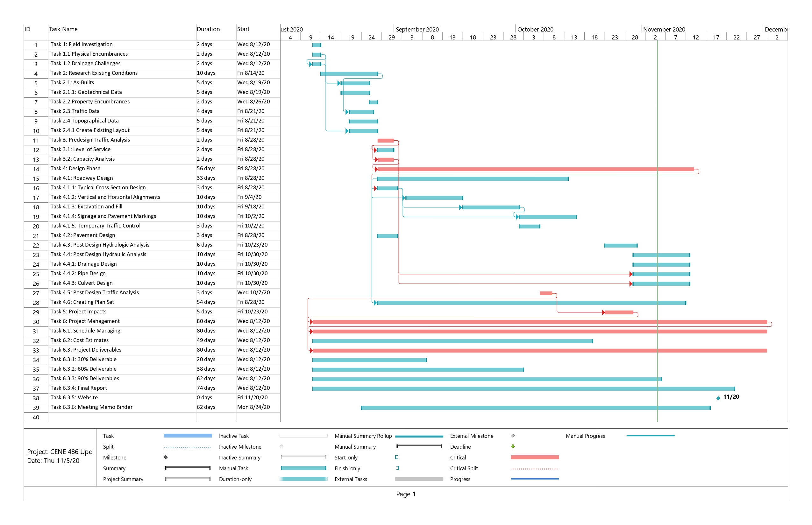Screen dimensions: 812x525
Task: Click the Project Summary gray bar in legend
Action: (188, 479)
